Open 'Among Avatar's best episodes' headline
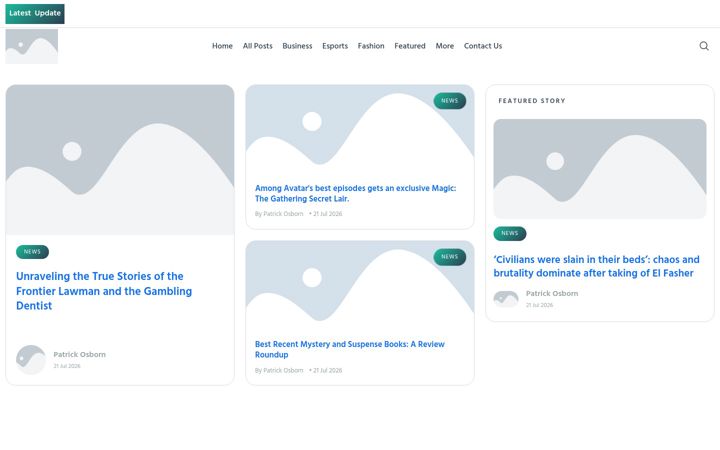720x450 pixels. point(355,193)
